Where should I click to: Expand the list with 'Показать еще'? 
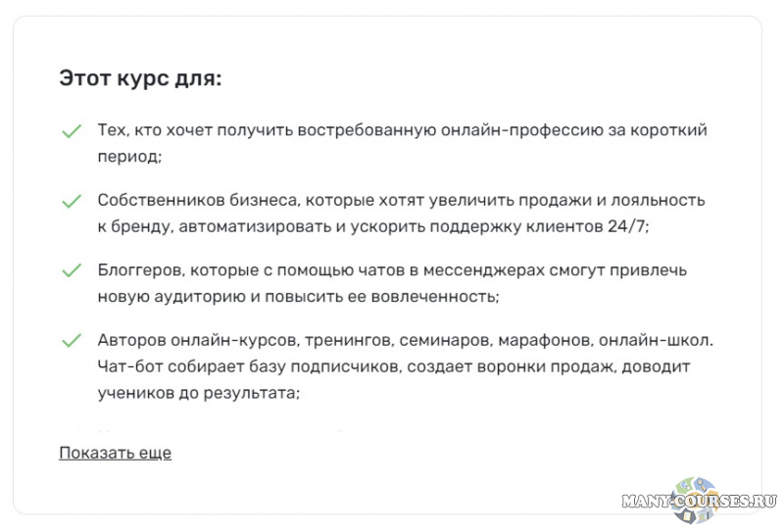tap(115, 453)
